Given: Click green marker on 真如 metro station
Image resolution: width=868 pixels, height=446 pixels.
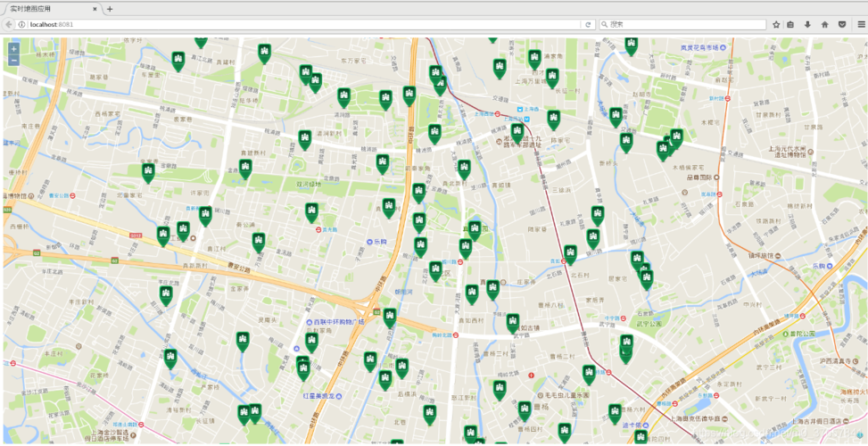Looking at the screenshot, I should click(570, 254).
